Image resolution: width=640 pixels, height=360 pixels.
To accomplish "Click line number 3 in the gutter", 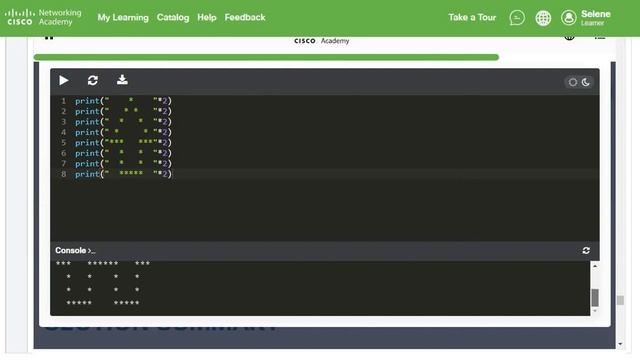I will click(63, 122).
